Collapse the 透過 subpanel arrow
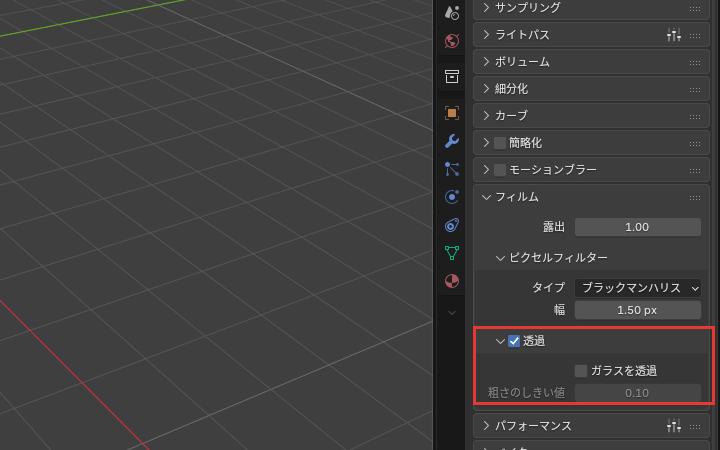The width and height of the screenshot is (720, 450). pos(500,341)
